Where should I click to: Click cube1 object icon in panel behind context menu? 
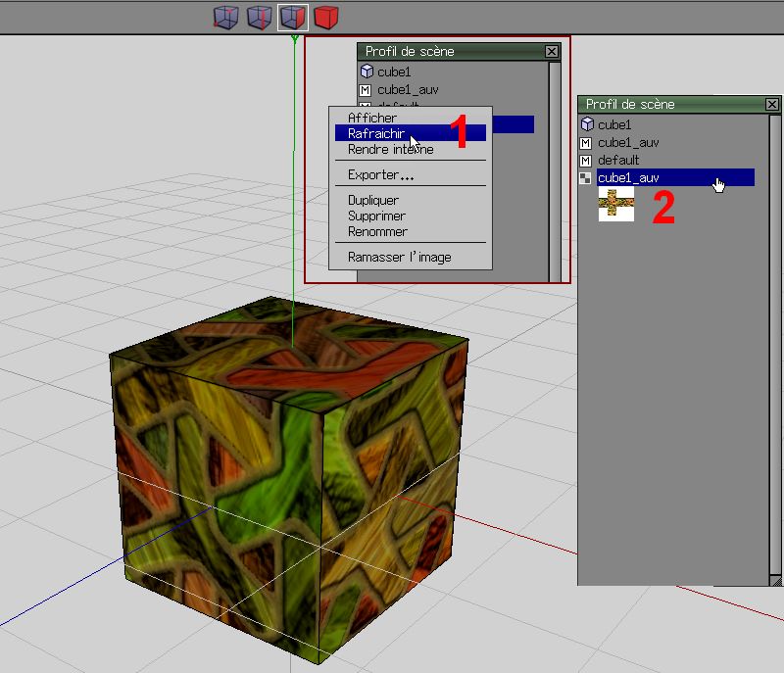pos(367,72)
